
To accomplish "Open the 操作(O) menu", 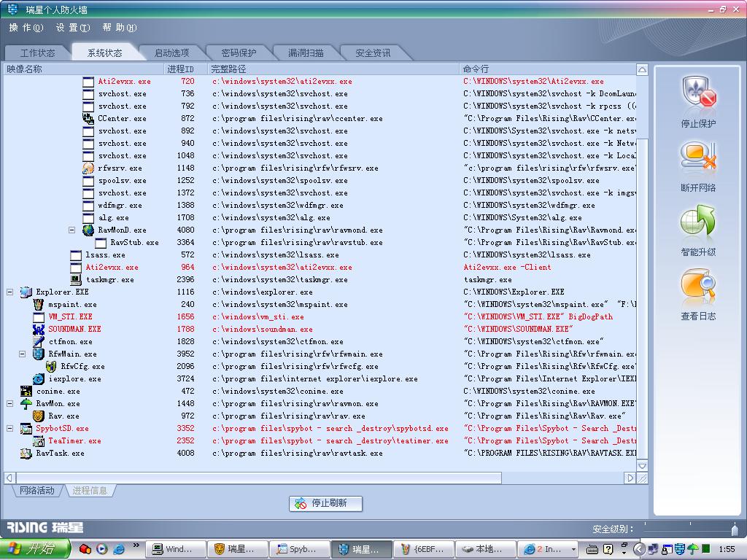I will [26, 28].
